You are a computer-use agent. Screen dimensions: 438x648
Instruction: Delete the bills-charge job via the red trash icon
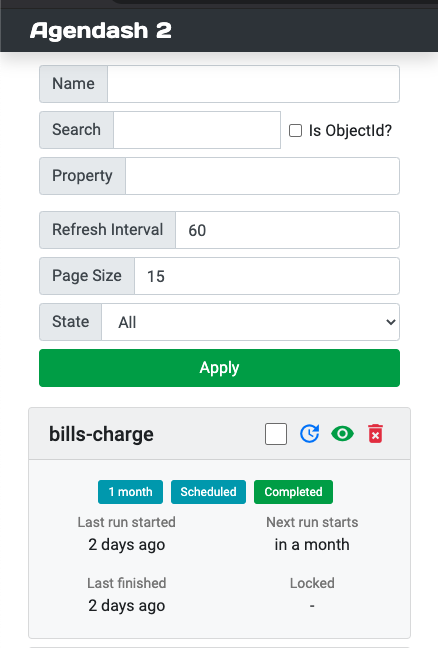coord(375,434)
